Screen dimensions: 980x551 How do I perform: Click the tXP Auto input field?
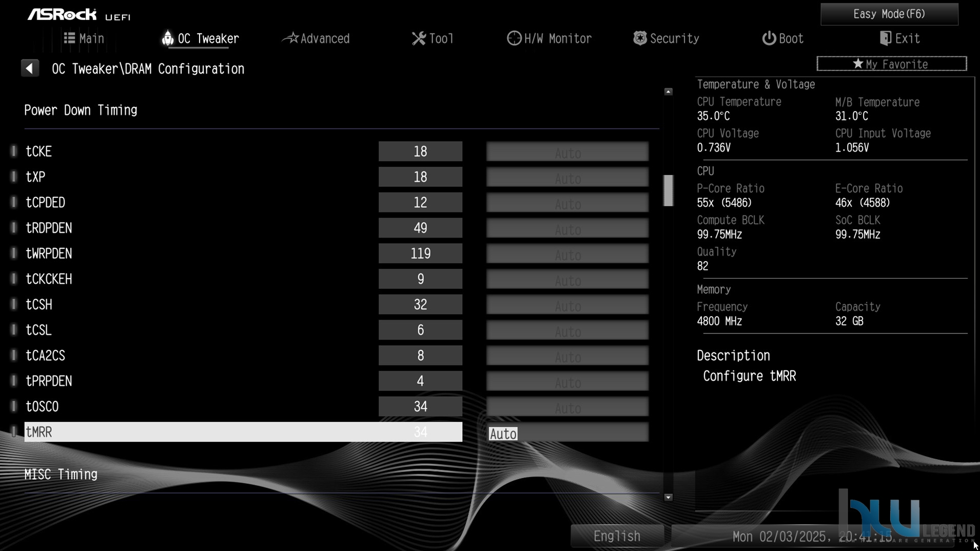pyautogui.click(x=567, y=178)
